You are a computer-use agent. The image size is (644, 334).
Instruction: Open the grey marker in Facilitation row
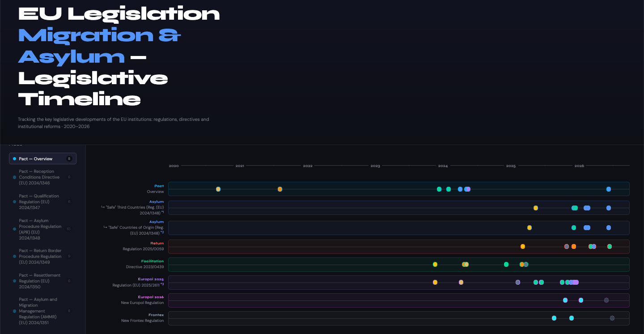pos(526,264)
